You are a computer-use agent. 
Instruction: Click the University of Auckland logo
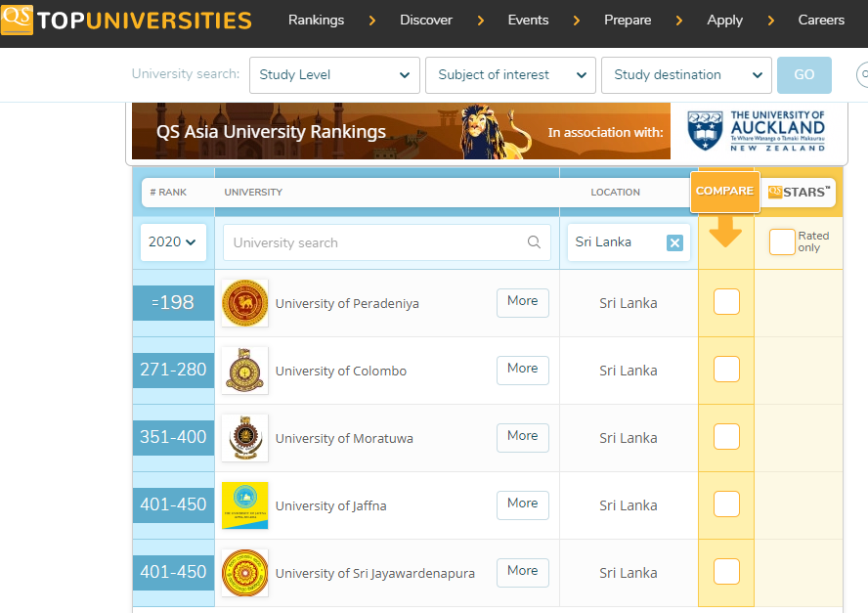[757, 131]
